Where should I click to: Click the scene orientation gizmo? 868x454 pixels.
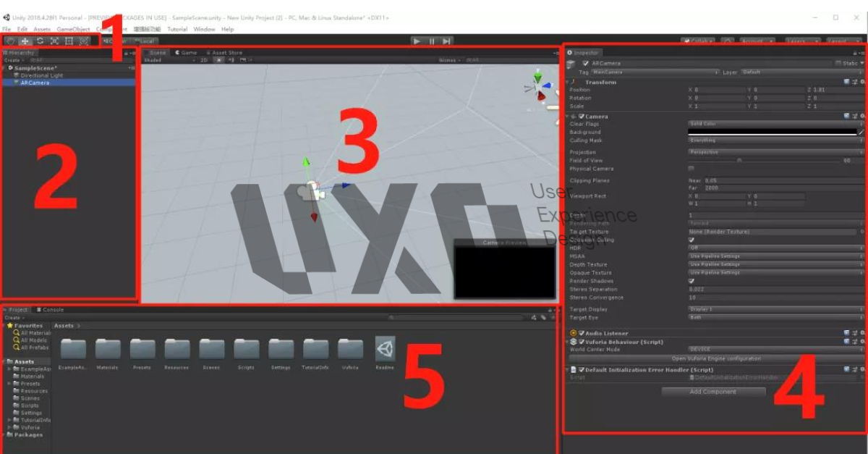(x=537, y=86)
